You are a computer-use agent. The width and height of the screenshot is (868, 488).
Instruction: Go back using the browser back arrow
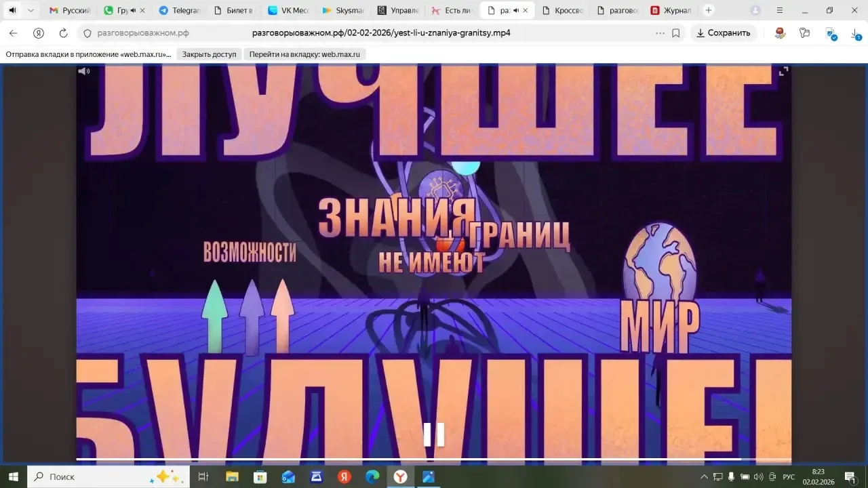(13, 33)
